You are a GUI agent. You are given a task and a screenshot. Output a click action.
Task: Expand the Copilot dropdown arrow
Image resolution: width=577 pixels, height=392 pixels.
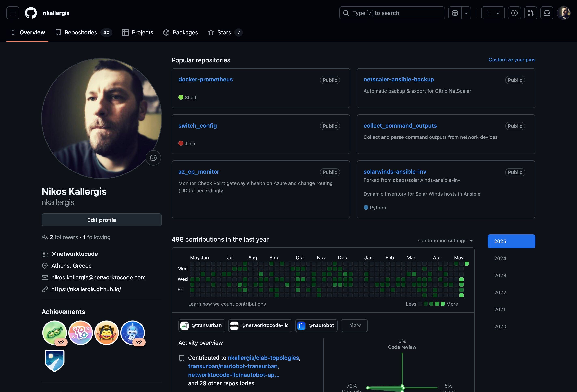(466, 13)
